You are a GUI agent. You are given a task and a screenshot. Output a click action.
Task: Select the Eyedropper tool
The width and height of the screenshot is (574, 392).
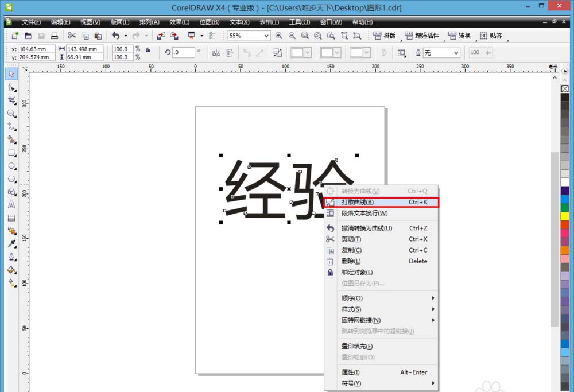11,244
